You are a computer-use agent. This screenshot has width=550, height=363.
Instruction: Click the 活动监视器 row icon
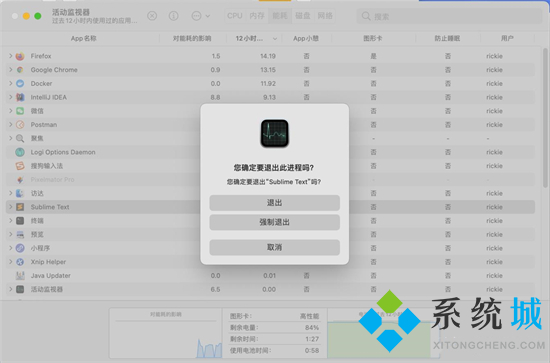click(x=20, y=289)
